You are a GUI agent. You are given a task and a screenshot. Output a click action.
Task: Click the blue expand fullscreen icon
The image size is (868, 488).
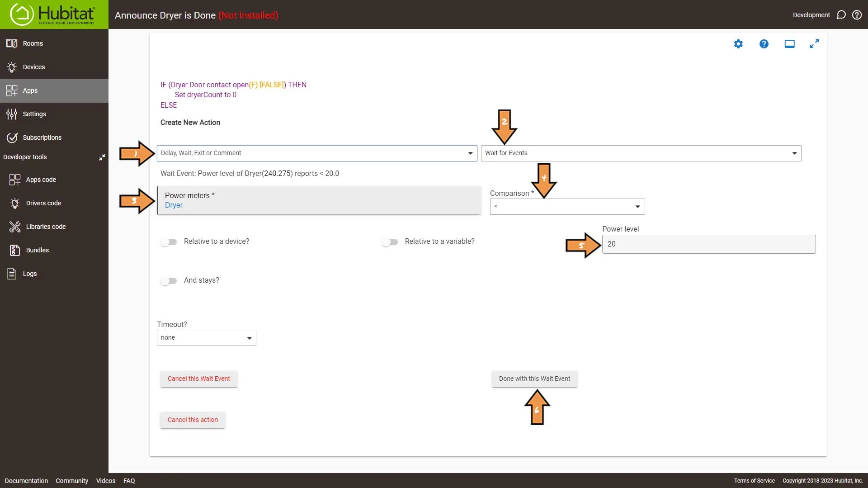814,44
